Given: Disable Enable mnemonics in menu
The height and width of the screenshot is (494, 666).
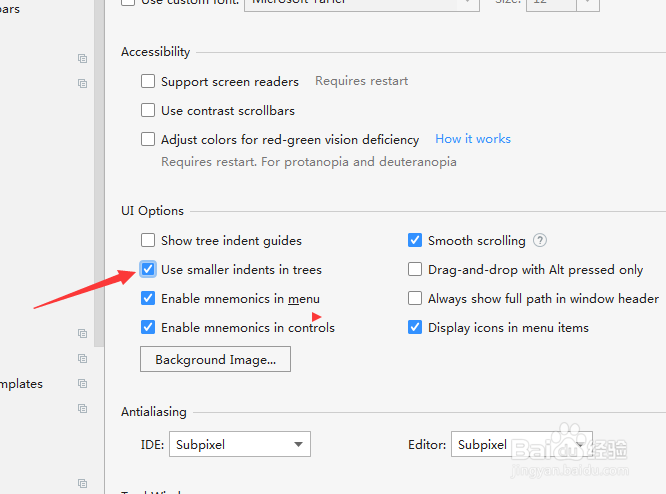Looking at the screenshot, I should click(x=148, y=298).
